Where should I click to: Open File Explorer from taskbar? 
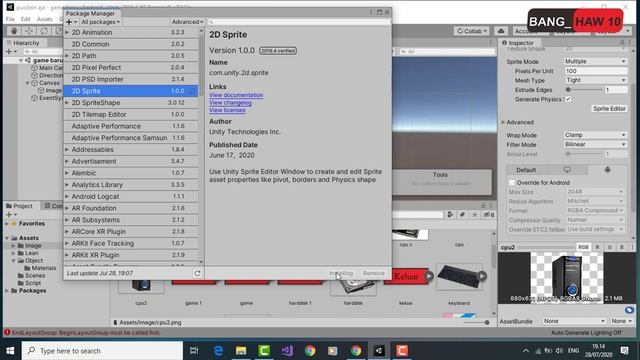pos(241,351)
